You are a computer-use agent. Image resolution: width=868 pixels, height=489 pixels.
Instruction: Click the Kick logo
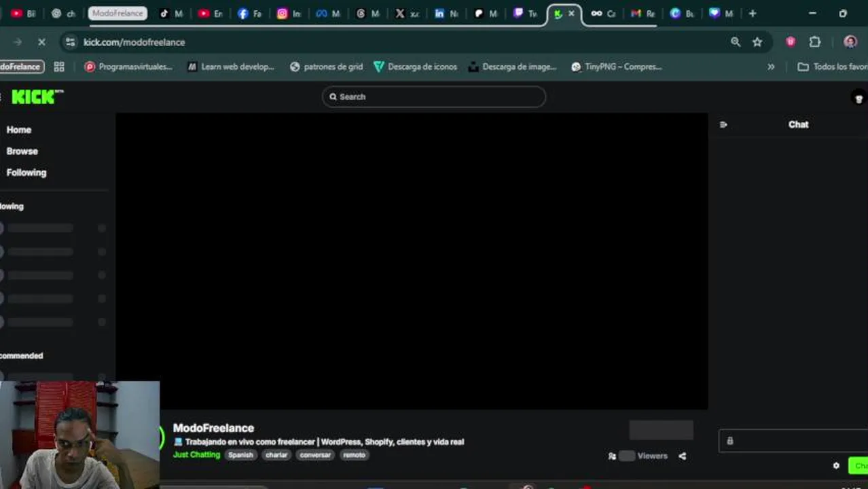coord(37,97)
